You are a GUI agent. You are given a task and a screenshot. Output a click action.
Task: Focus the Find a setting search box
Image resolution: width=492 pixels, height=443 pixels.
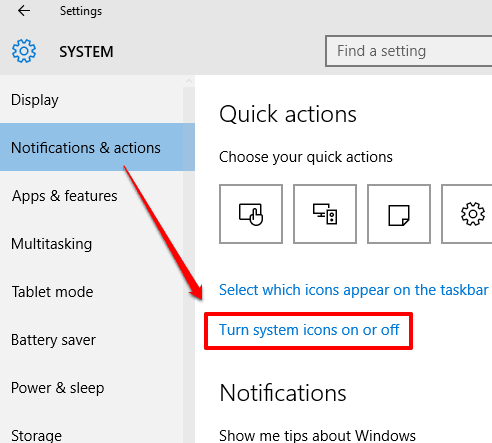point(409,51)
